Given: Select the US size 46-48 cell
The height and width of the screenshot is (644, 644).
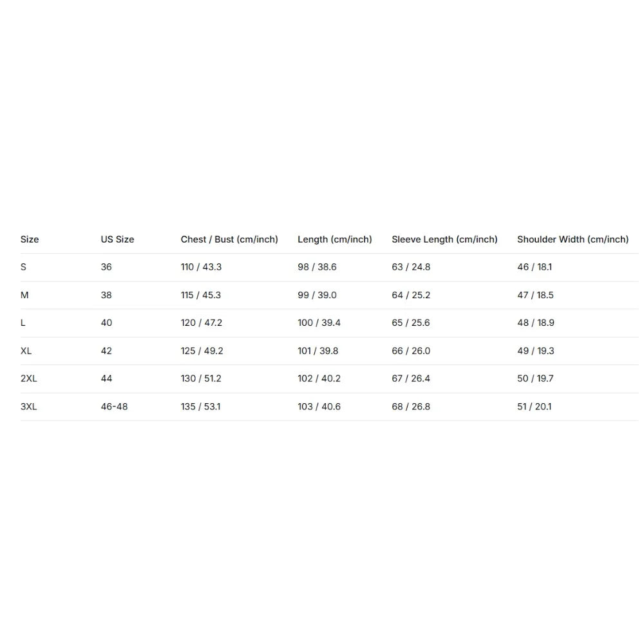Looking at the screenshot, I should tap(114, 406).
